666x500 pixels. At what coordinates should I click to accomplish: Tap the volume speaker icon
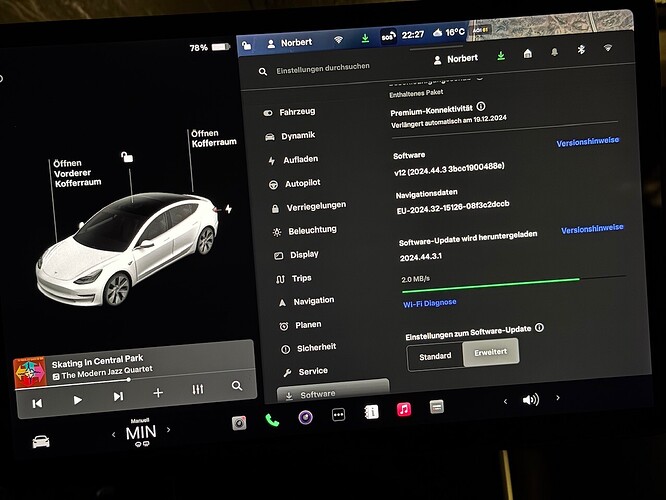coord(531,400)
